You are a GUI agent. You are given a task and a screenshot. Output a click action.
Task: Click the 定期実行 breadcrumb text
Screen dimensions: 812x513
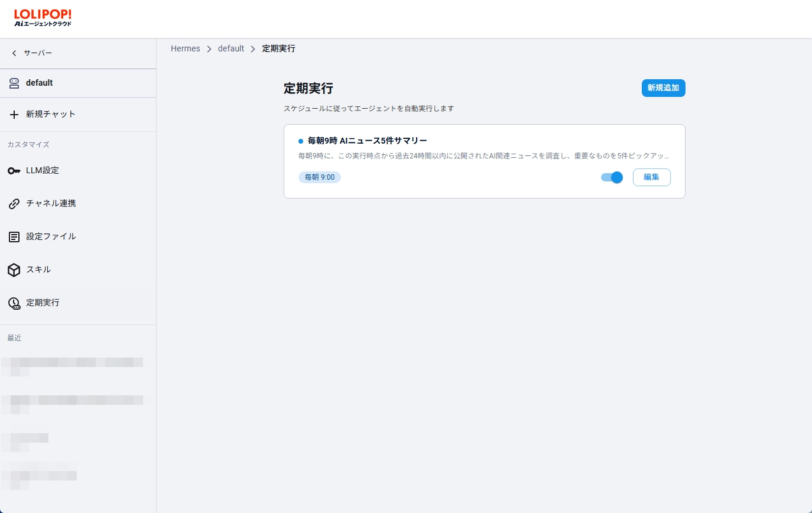[x=279, y=48]
